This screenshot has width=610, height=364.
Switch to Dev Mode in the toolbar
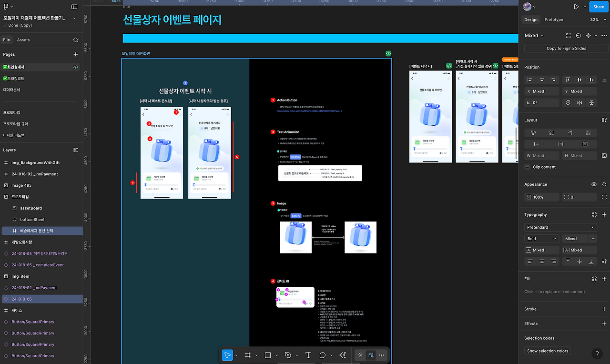pyautogui.click(x=381, y=355)
